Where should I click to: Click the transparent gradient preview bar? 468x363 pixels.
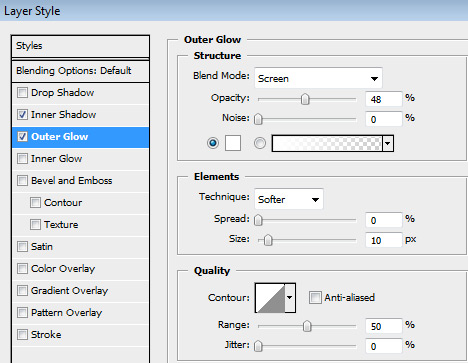pyautogui.click(x=327, y=143)
